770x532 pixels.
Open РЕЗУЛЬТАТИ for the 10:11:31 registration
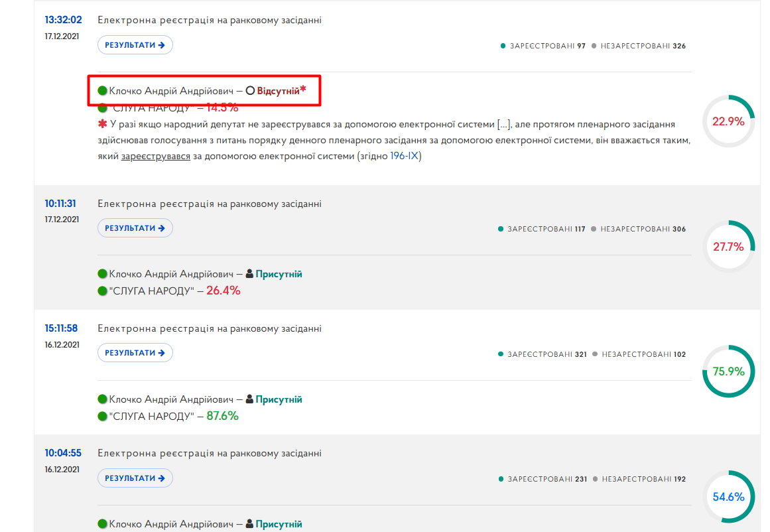[x=135, y=228]
